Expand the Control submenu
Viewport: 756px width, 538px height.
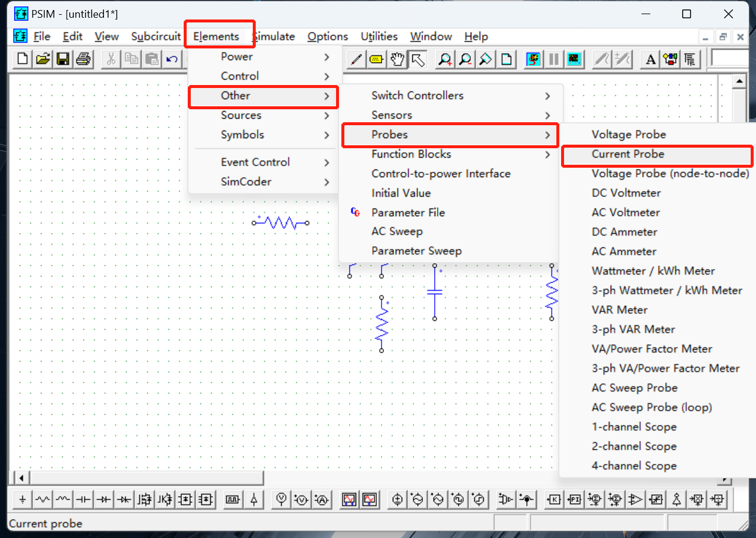point(264,76)
